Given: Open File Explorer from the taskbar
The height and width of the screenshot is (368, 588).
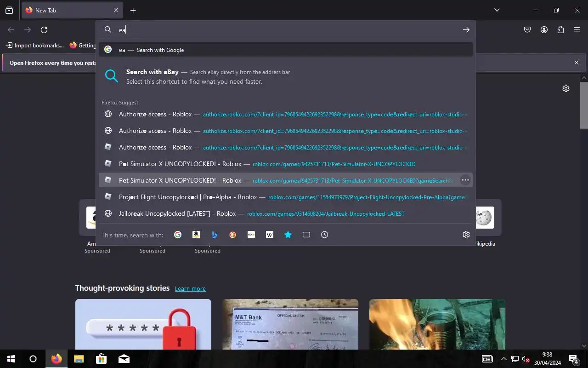Looking at the screenshot, I should (x=79, y=359).
